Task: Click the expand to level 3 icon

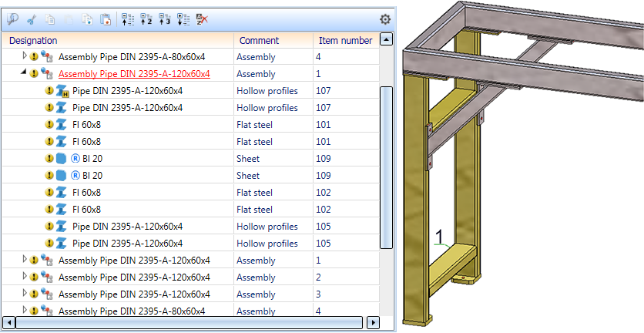Action: point(164,19)
